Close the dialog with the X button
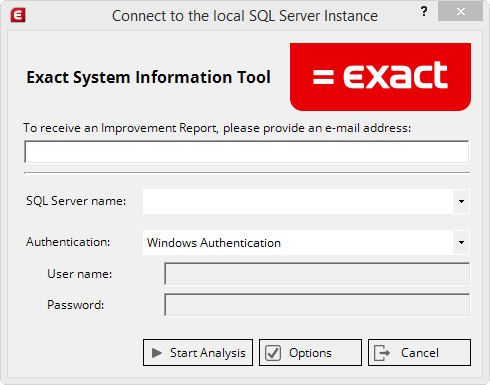Screen dimensions: 490x385 (x=460, y=11)
